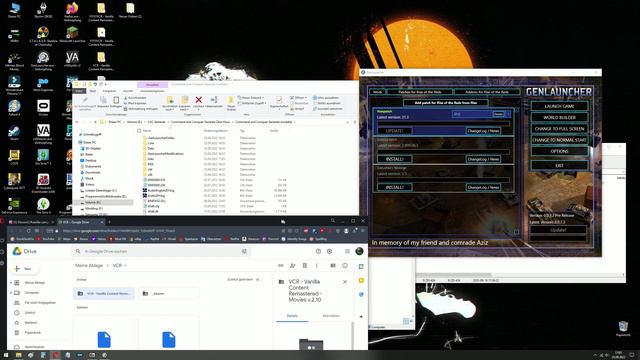The height and width of the screenshot is (360, 640).
Task: Click trash icon in Drive toolbar
Action: pos(304,266)
